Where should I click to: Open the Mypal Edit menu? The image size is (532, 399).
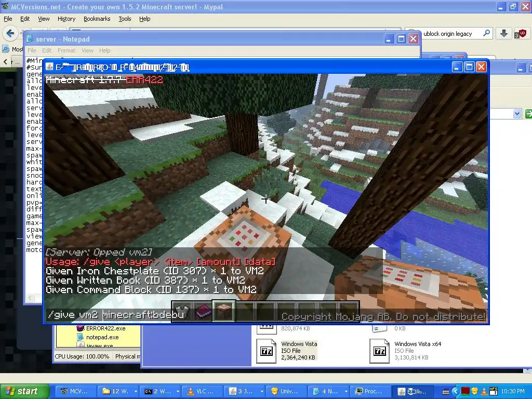(x=25, y=19)
